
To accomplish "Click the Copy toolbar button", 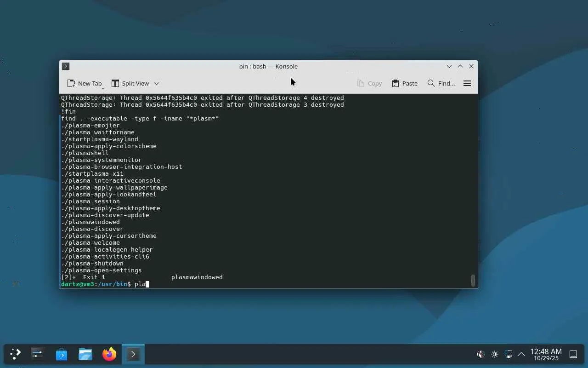I will tap(369, 83).
